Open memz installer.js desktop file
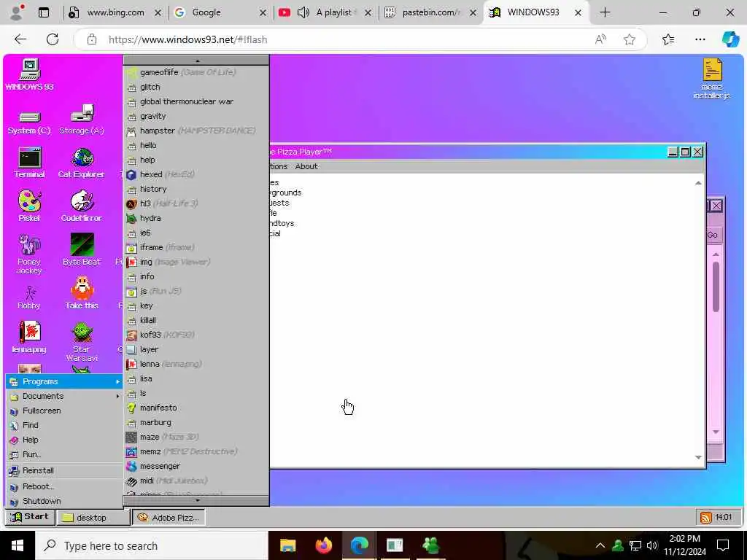This screenshot has width=747, height=560. coord(712,79)
